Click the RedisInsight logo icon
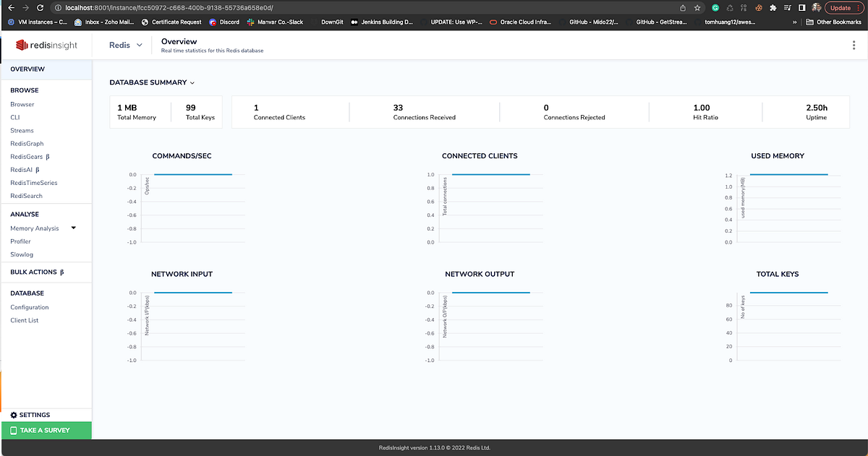The width and height of the screenshot is (868, 456). point(21,45)
